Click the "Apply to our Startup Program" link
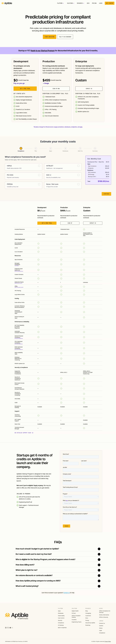Image resolution: width=116 pixels, height=644 pixels. pyautogui.click(x=42, y=51)
